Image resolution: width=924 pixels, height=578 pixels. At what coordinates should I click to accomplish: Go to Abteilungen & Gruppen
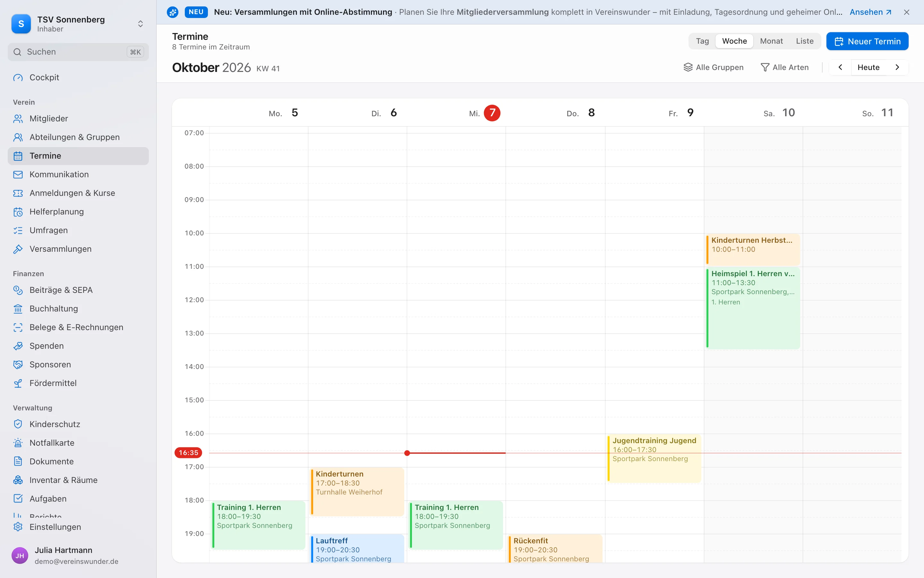(x=78, y=137)
